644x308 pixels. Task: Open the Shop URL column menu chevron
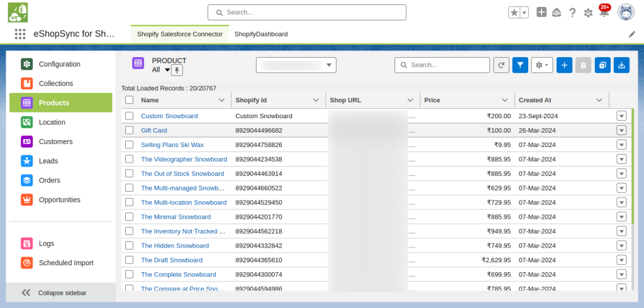[410, 100]
